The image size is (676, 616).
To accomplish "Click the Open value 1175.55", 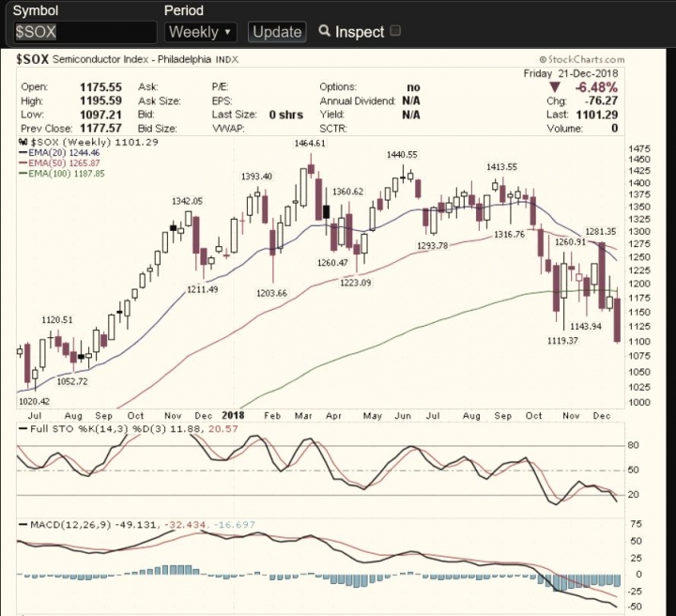I will pos(100,87).
